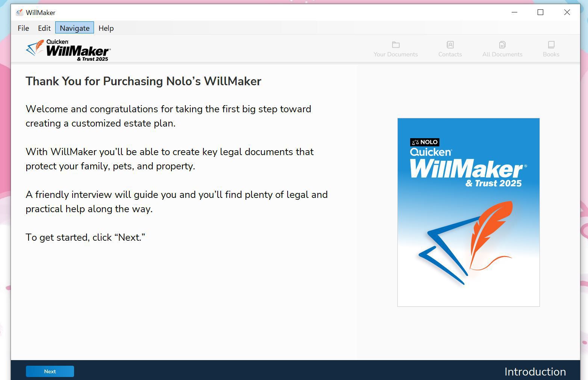Open the Your Documents folder icon
This screenshot has width=588, height=380.
click(x=396, y=45)
